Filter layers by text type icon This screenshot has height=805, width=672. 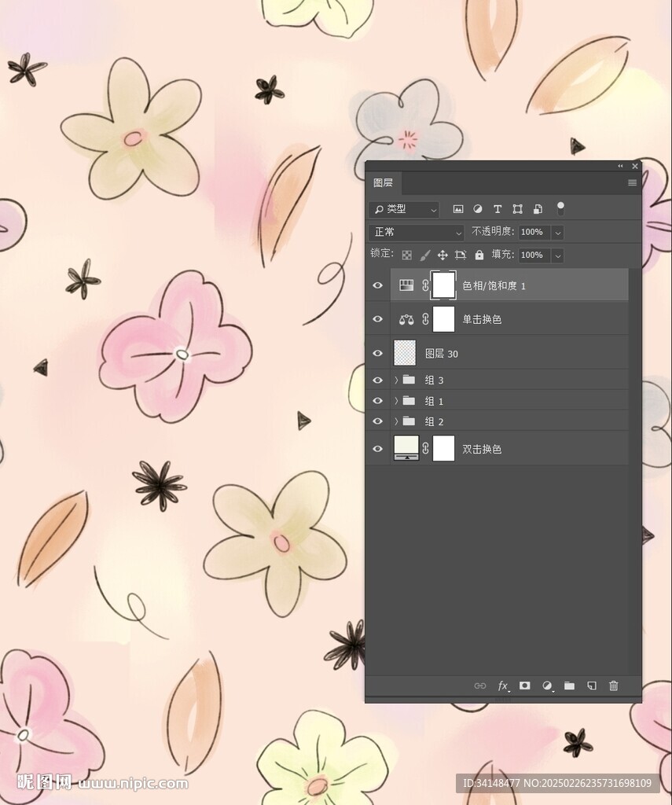coord(498,209)
